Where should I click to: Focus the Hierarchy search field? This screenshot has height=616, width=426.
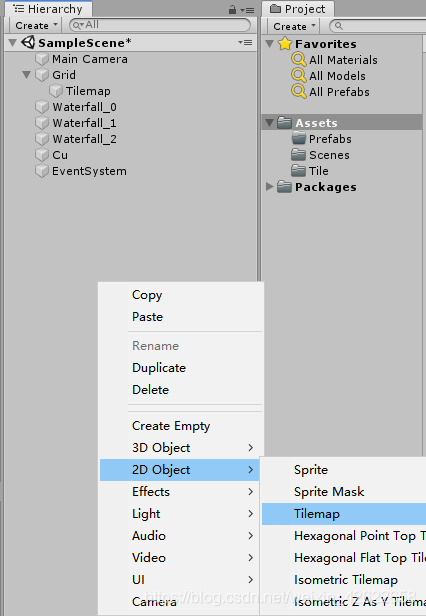pyautogui.click(x=160, y=25)
